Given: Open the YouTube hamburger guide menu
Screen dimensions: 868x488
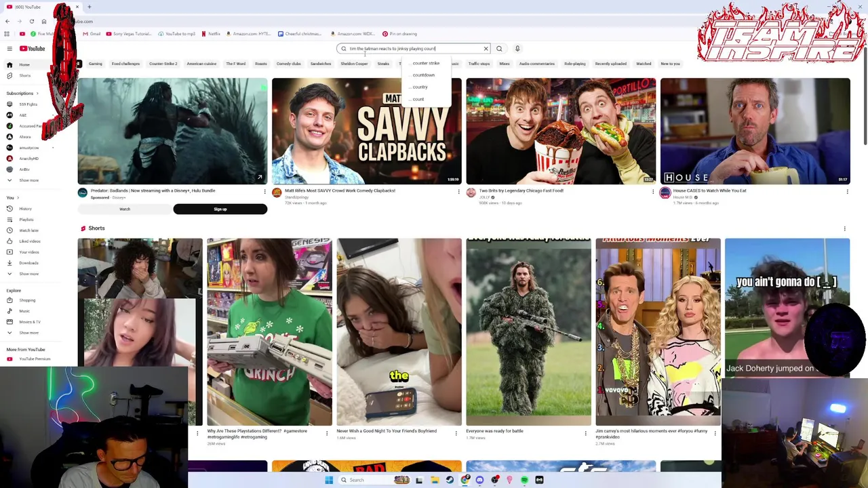Looking at the screenshot, I should point(9,49).
